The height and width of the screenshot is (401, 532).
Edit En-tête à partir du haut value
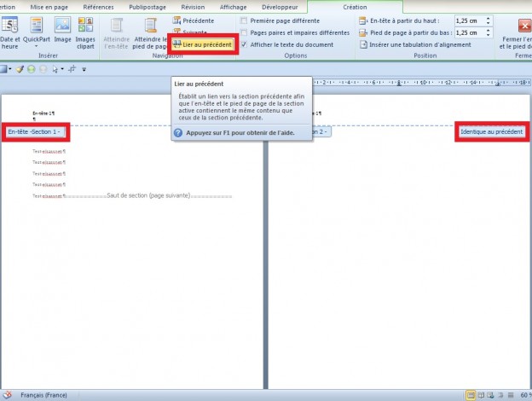pyautogui.click(x=470, y=20)
